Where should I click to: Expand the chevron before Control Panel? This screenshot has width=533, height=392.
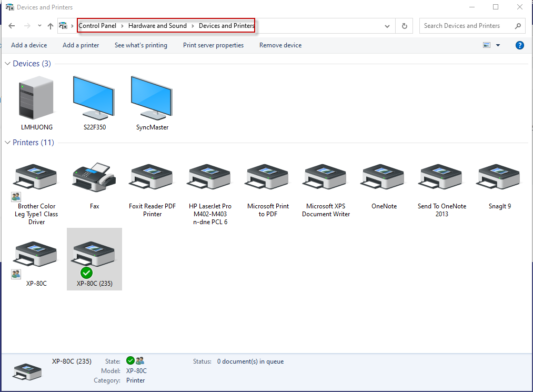click(x=72, y=26)
